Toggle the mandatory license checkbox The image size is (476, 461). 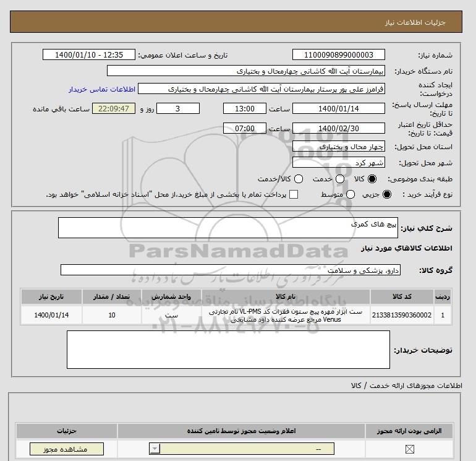[x=409, y=449]
